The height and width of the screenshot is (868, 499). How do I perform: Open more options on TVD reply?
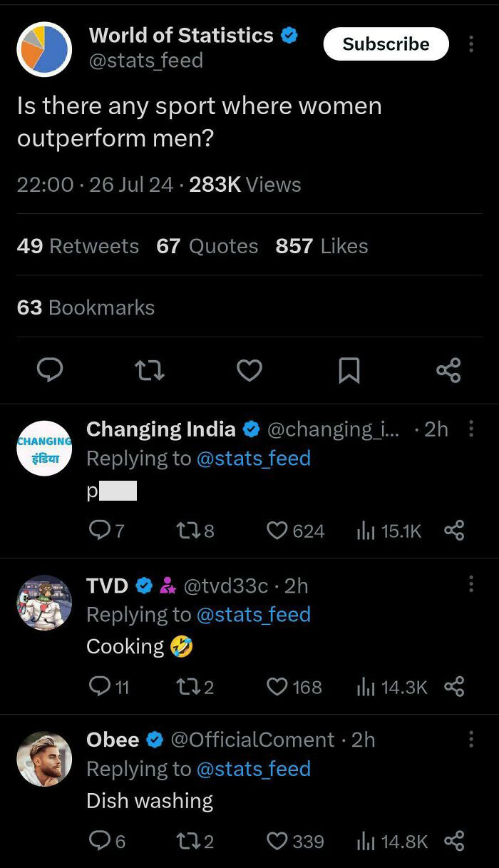[x=471, y=585]
